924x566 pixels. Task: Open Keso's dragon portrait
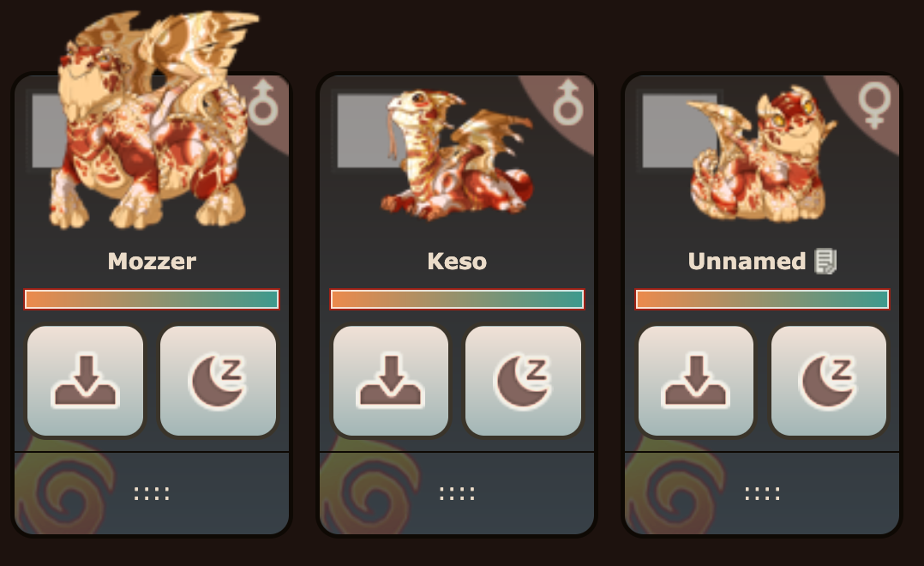[x=458, y=154]
